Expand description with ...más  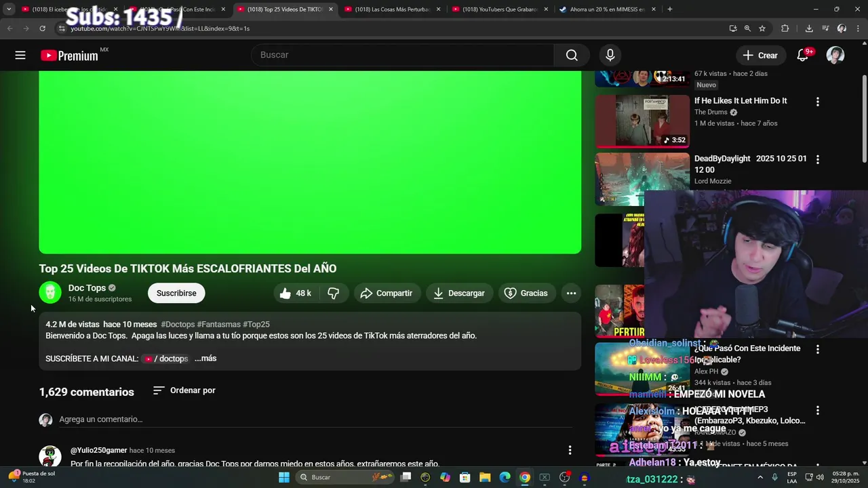coord(205,359)
